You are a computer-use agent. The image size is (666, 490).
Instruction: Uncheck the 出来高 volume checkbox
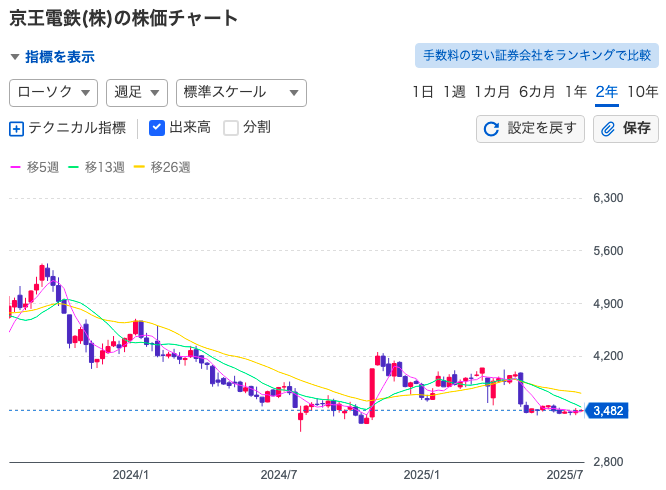(157, 128)
